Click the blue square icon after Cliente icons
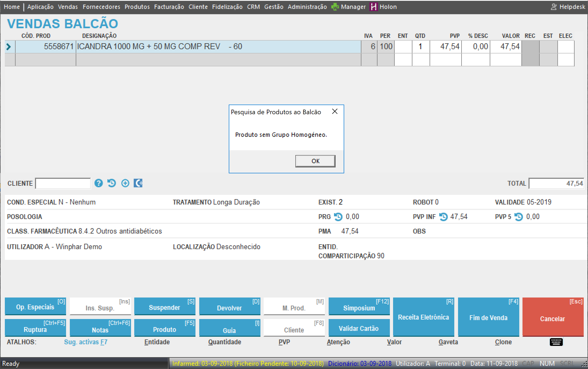Image resolution: width=588 pixels, height=369 pixels. 138,183
